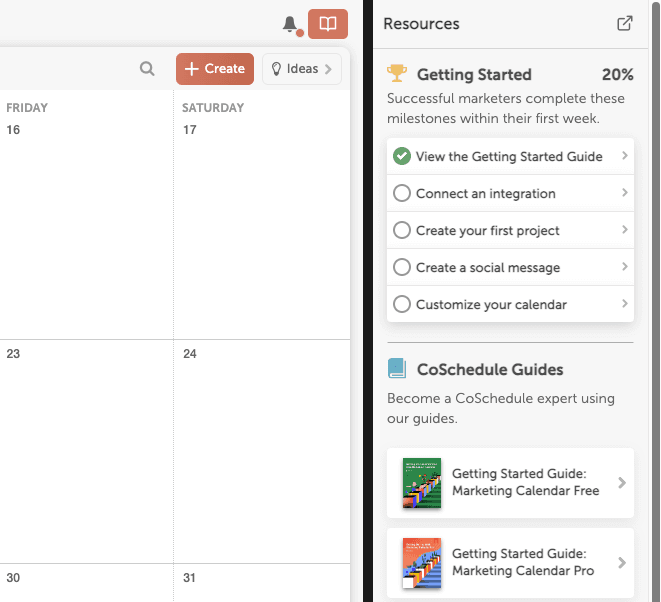
Task: Expand the Customize your calendar chevron
Action: coord(624,304)
